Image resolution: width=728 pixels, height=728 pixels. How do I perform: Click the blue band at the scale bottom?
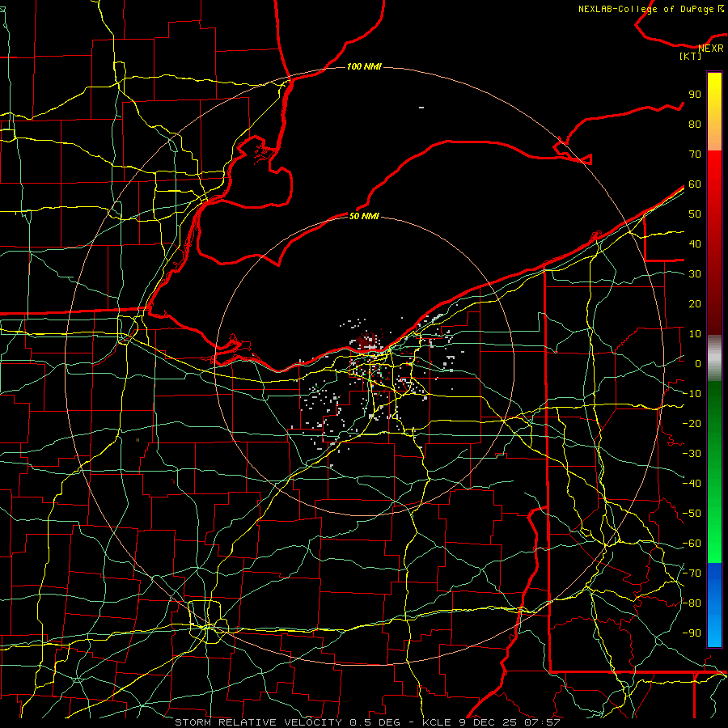click(714, 605)
